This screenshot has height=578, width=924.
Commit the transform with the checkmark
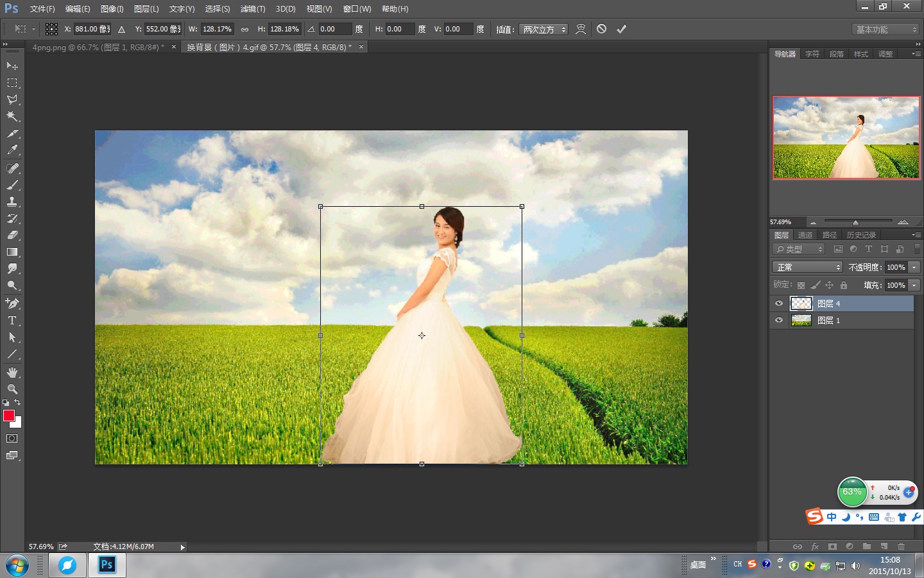pyautogui.click(x=621, y=29)
